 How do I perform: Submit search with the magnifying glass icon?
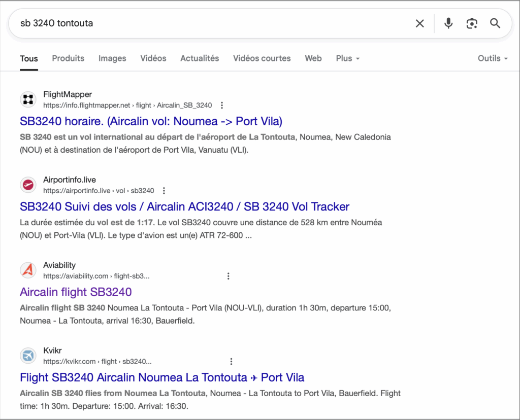495,23
